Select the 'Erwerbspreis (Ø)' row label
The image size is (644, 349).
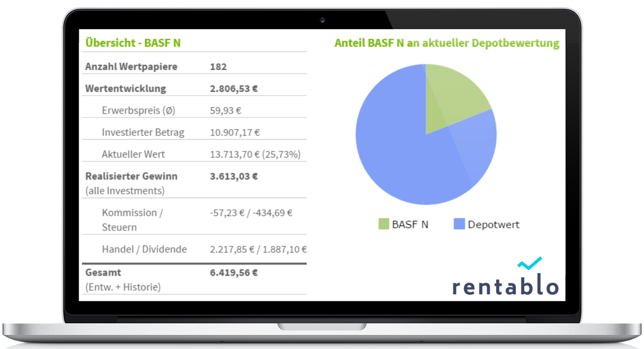[x=138, y=110]
